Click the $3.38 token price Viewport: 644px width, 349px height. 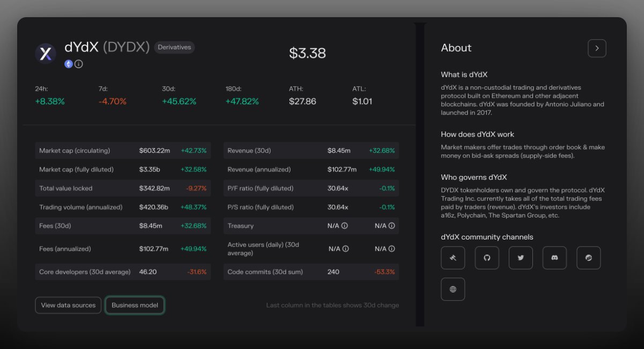[308, 53]
